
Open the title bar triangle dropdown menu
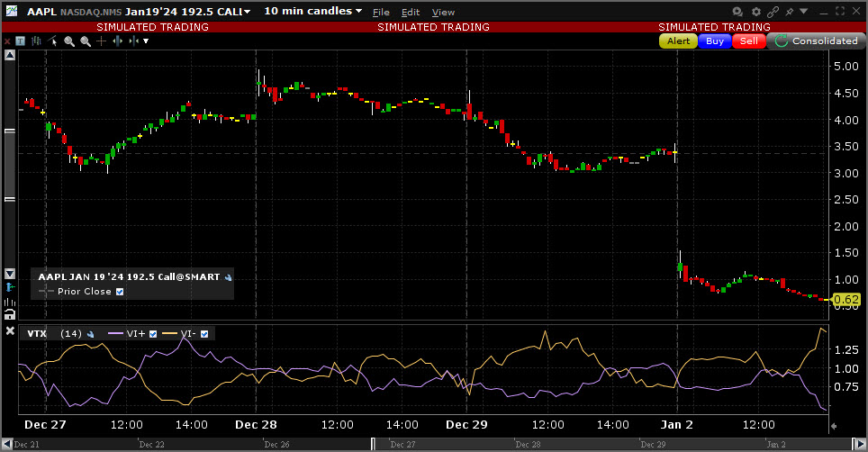[x=804, y=11]
